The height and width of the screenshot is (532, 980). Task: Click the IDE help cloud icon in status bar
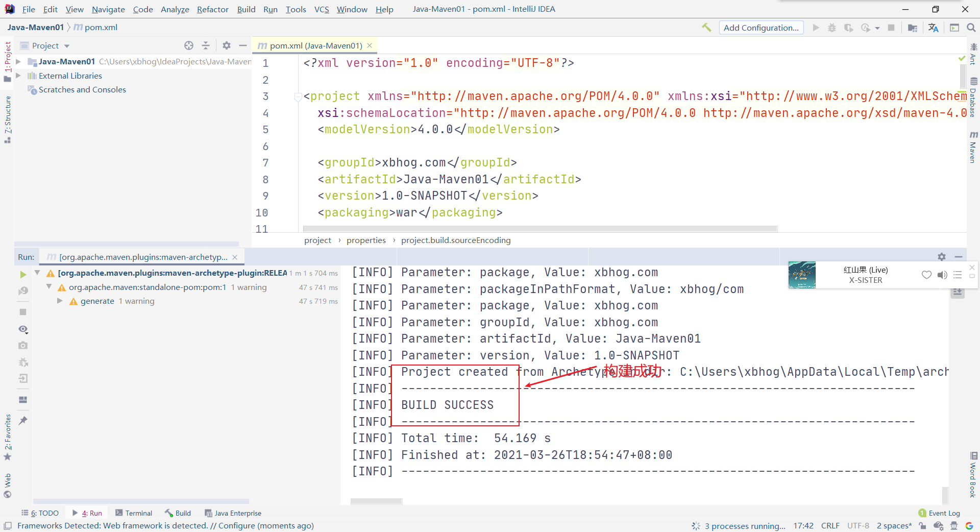click(938, 526)
